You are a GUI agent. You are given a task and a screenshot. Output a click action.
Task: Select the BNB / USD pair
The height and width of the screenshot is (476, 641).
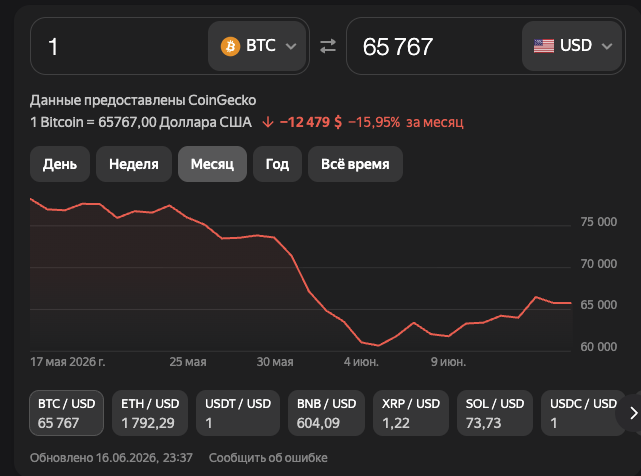[326, 413]
